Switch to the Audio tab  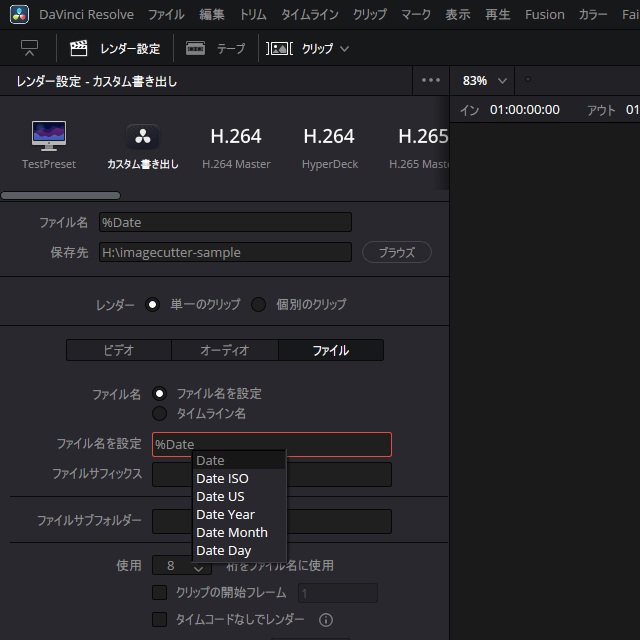click(224, 350)
